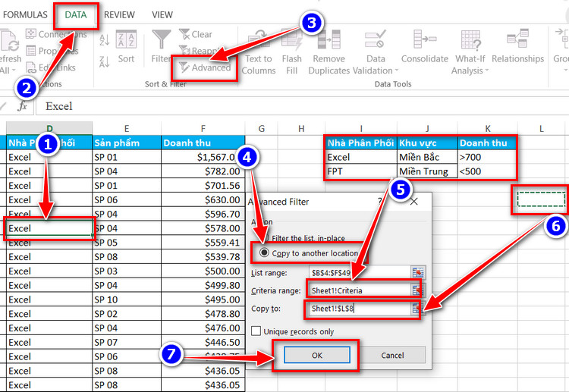Viewport: 569px width, 392px height.
Task: Click the Sort A to Z icon
Action: pyautogui.click(x=105, y=40)
